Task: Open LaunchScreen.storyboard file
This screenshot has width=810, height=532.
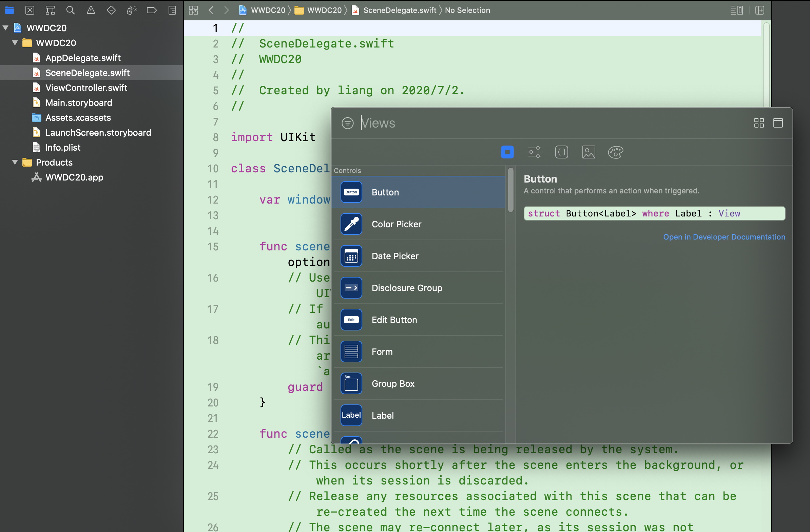Action: (x=98, y=133)
